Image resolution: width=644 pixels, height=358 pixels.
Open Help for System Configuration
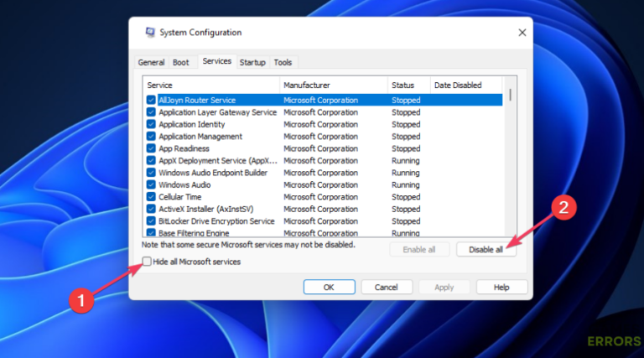(x=501, y=287)
